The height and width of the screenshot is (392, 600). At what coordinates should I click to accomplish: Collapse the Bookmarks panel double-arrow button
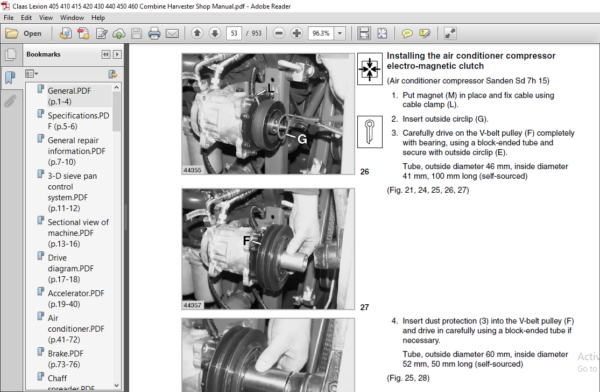(x=106, y=54)
